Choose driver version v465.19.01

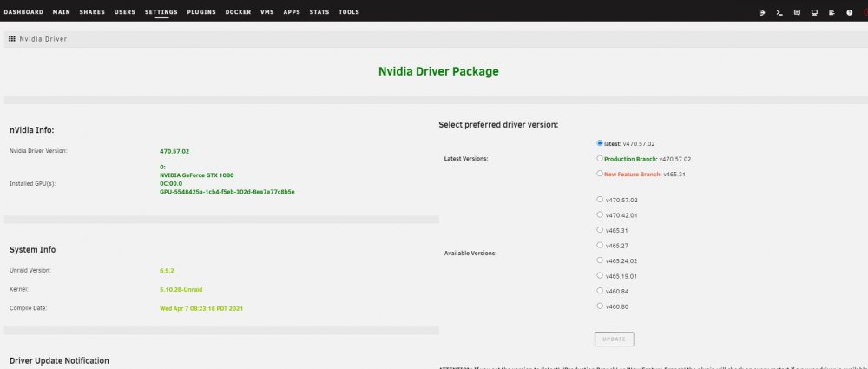pyautogui.click(x=600, y=275)
